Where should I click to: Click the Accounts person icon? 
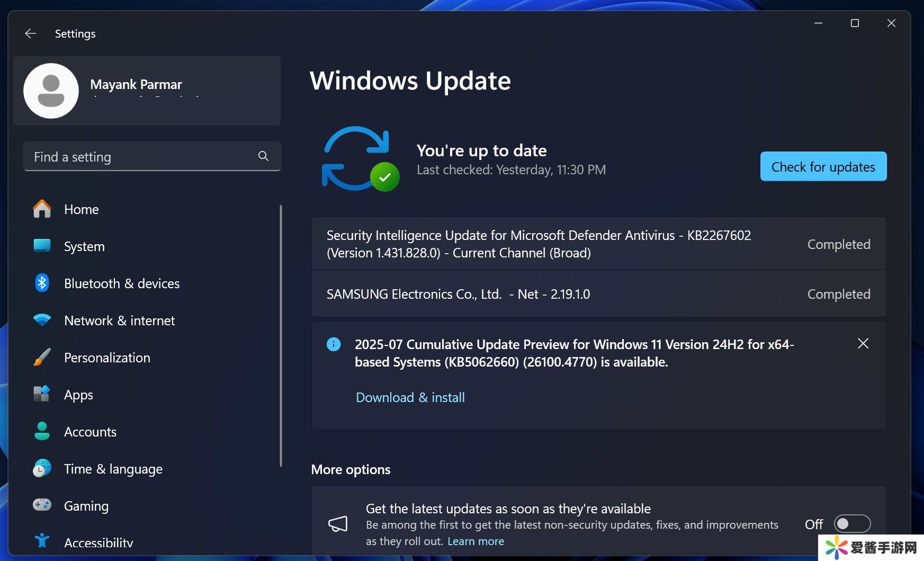(x=42, y=431)
